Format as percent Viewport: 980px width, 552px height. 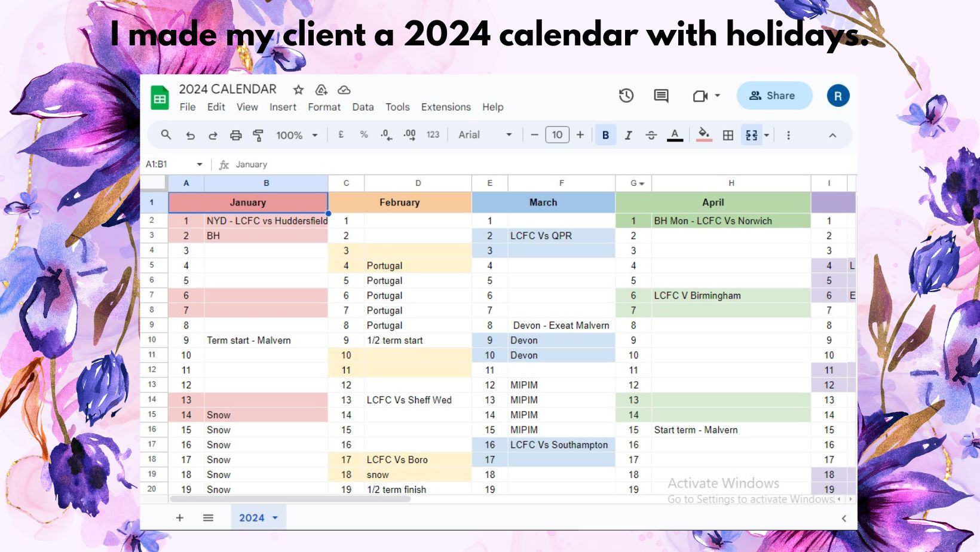coord(364,135)
